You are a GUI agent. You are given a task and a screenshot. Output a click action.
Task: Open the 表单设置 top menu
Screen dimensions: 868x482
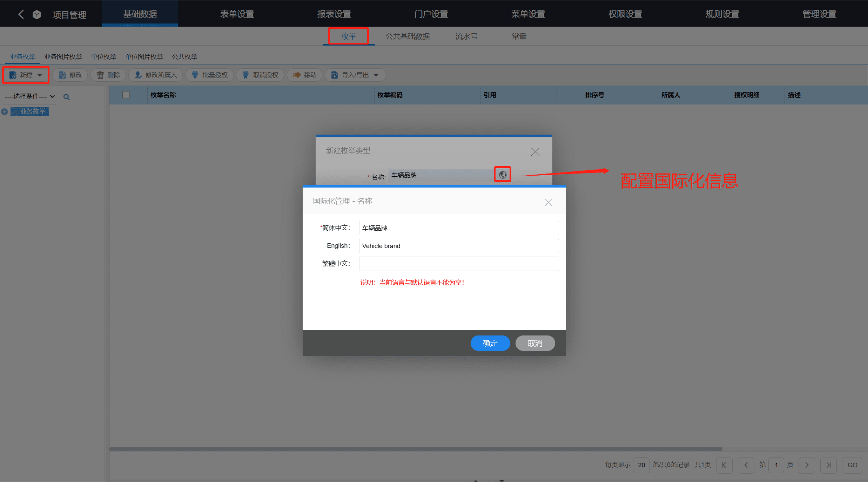point(237,14)
